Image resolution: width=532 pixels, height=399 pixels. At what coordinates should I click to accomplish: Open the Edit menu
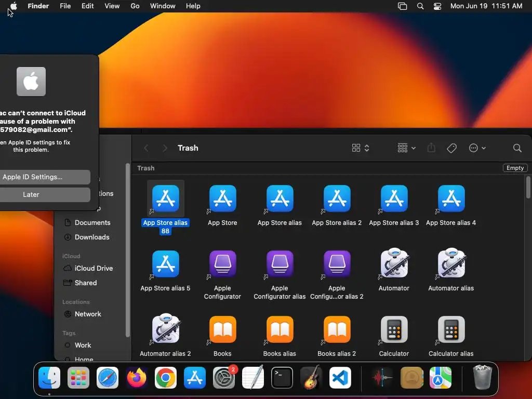click(x=87, y=6)
